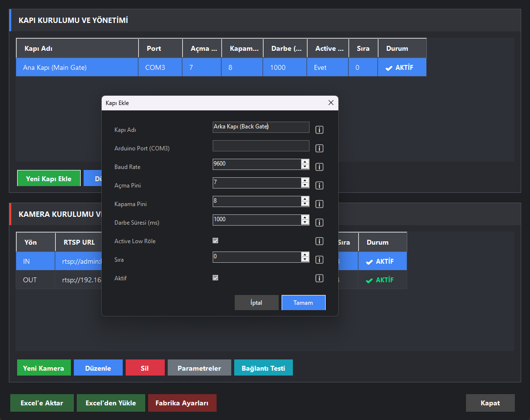530x420 pixels.
Task: Click Excel'den Yükle button
Action: (111, 403)
